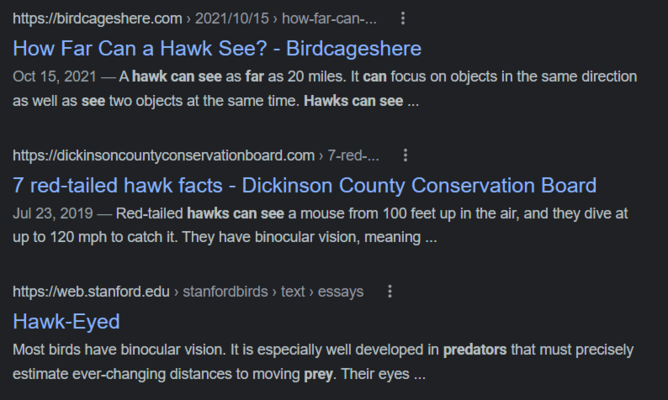668x400 pixels.
Task: Open 'How Far Can a Hawk See?' result
Action: click(x=217, y=49)
